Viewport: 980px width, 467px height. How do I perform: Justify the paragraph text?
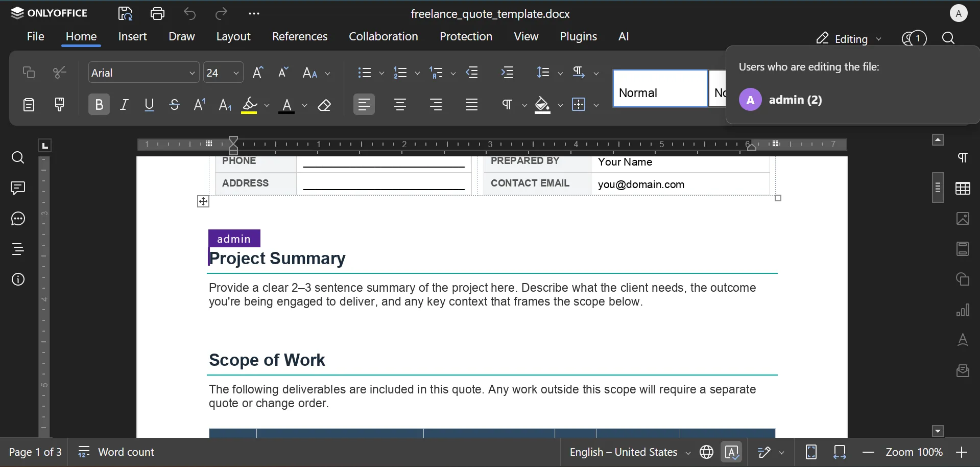472,105
